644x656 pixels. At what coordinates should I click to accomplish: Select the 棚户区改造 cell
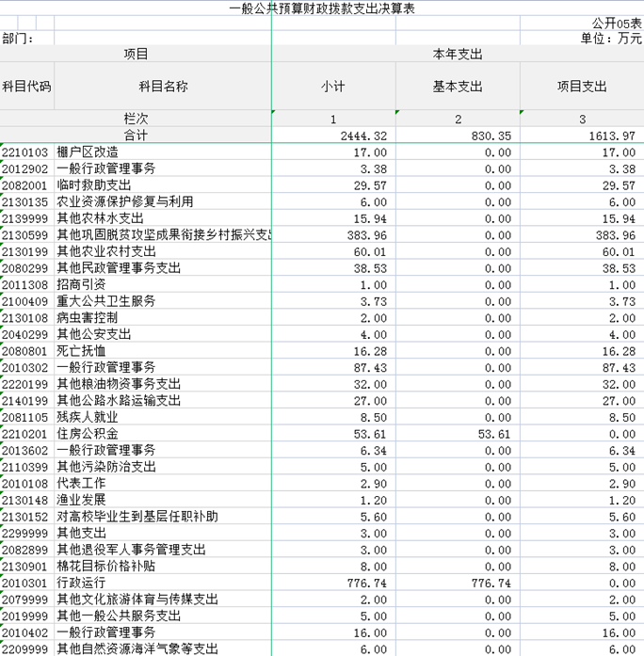click(88, 152)
